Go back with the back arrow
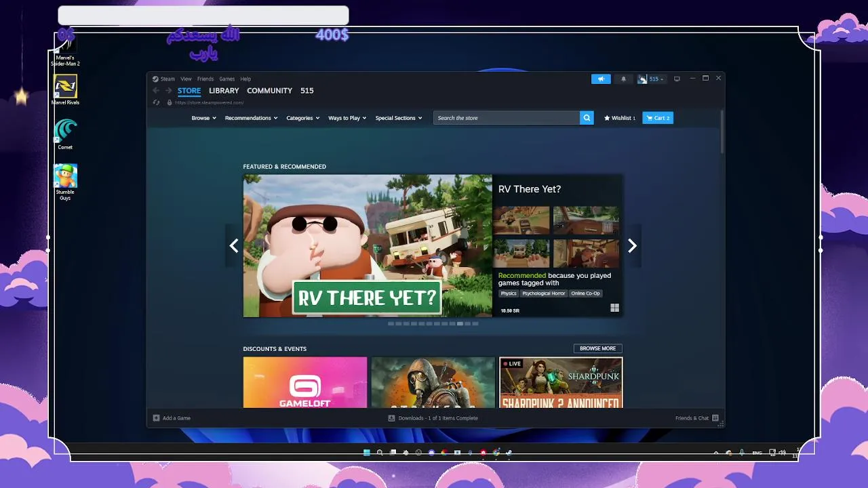Screen dimensions: 868x488 [156, 91]
